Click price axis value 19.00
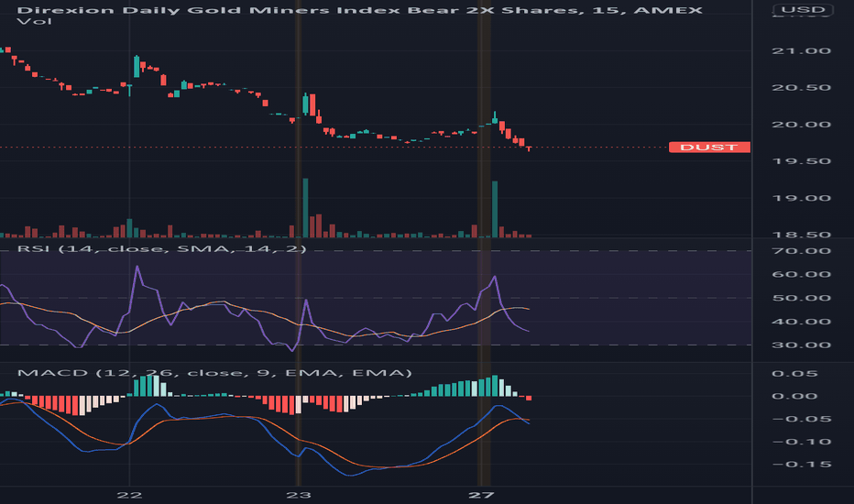 click(x=801, y=198)
